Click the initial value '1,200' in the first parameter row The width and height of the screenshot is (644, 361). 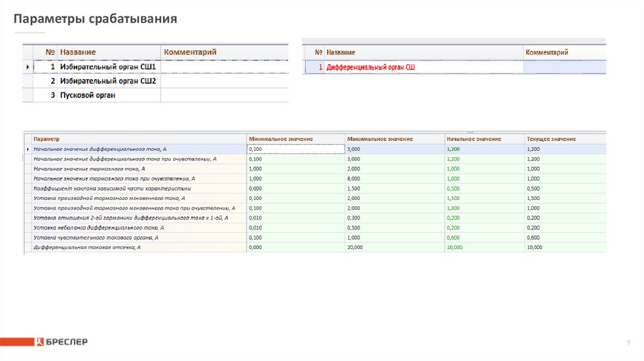[485, 149]
